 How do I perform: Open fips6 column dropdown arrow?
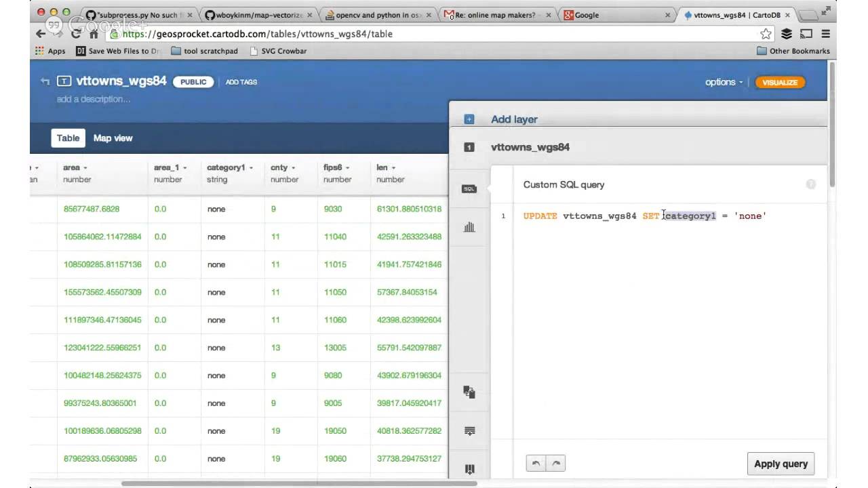[348, 168]
